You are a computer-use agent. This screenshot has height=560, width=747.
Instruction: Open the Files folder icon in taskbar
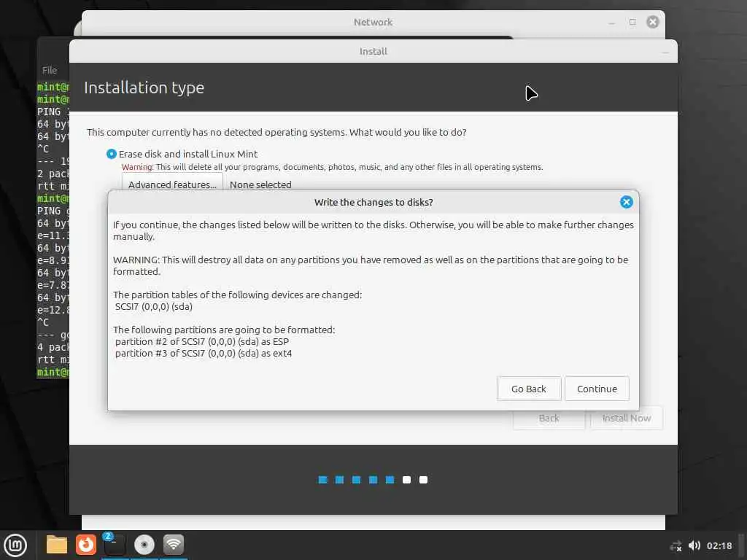pos(57,545)
